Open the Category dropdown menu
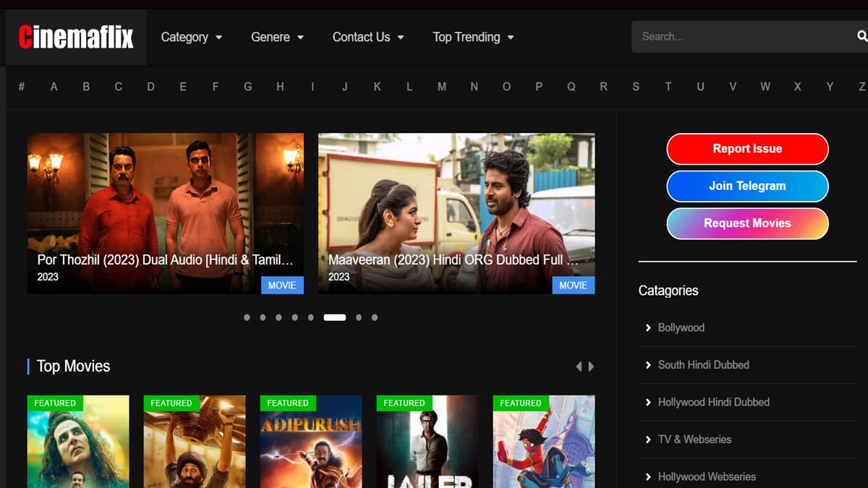The image size is (868, 488). pos(192,37)
